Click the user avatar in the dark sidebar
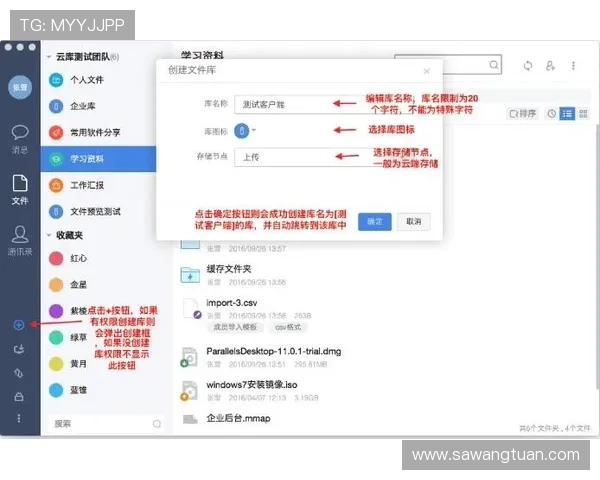The image size is (600, 480). coord(20,87)
